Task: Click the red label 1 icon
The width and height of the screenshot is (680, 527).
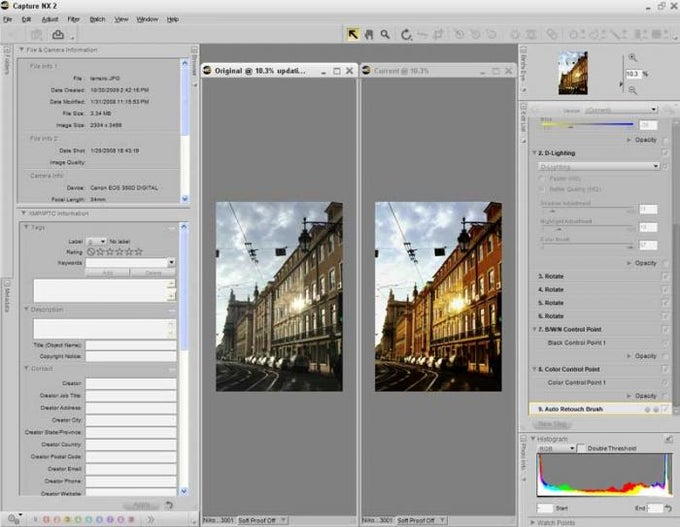Action: (46, 519)
